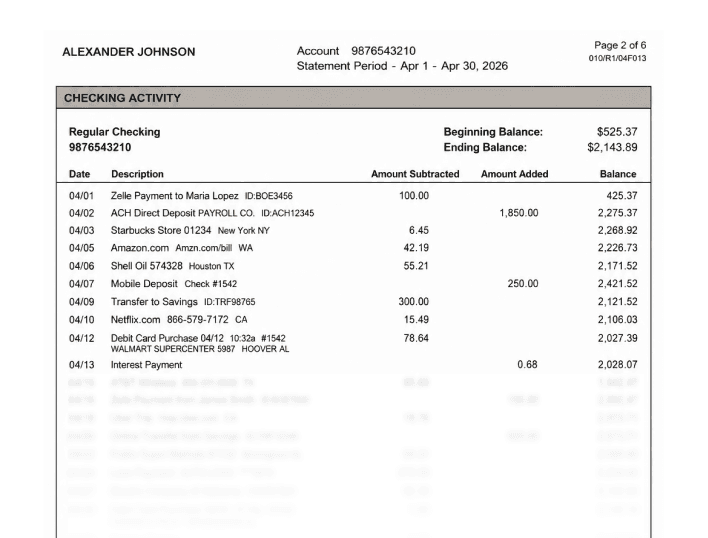Click the Amount Added column header

[x=514, y=174]
